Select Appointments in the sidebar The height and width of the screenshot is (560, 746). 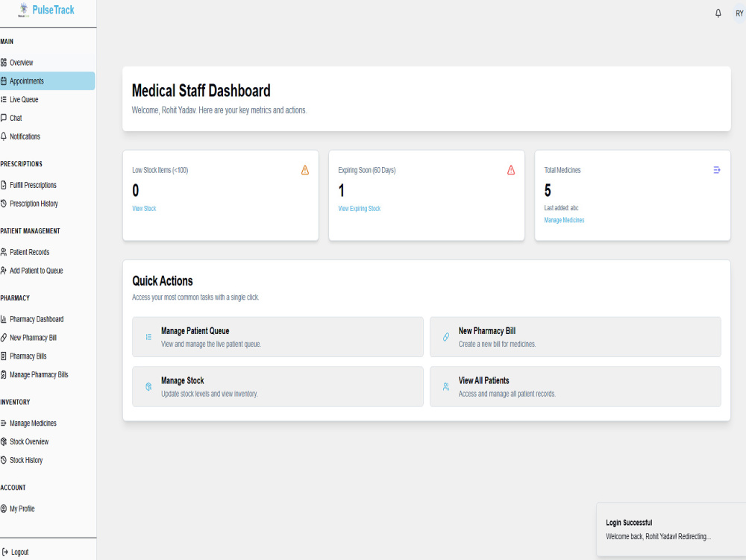(47, 81)
